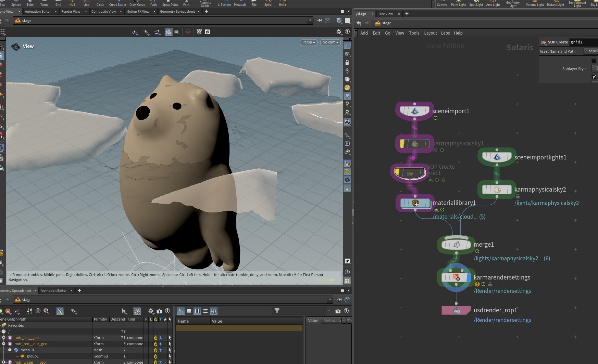Switch to the Render View tab
This screenshot has width=598, height=364.
[x=71, y=12]
